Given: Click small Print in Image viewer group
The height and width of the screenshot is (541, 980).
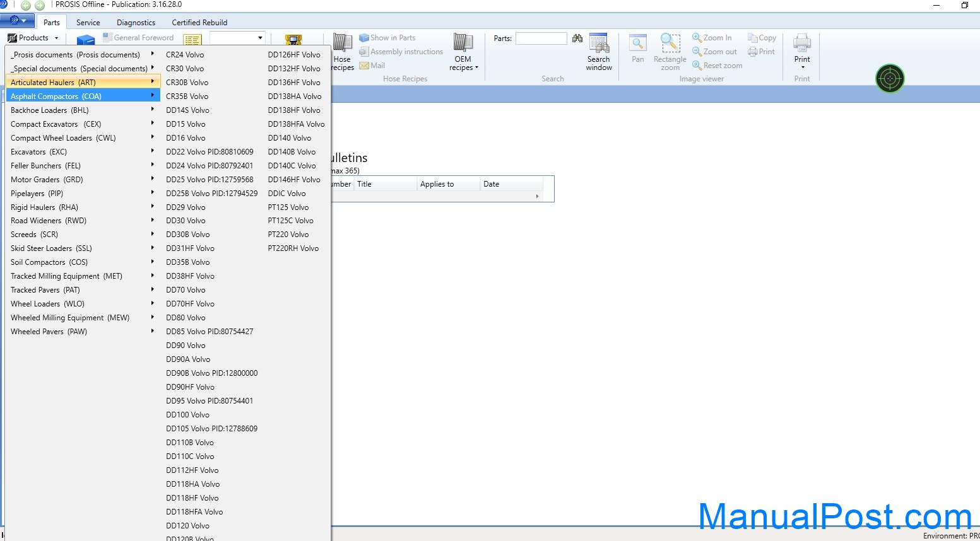Looking at the screenshot, I should click(x=761, y=52).
